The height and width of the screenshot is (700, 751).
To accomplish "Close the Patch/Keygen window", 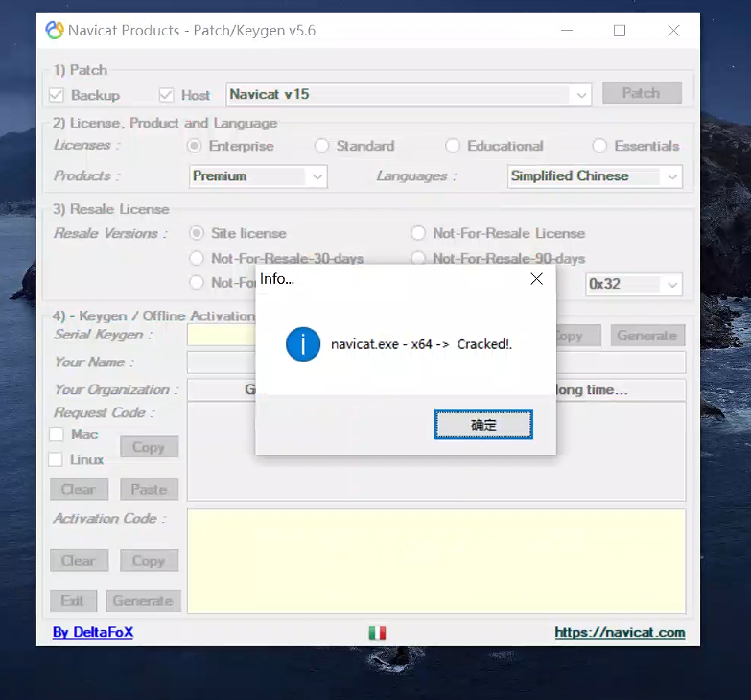I will pos(674,30).
